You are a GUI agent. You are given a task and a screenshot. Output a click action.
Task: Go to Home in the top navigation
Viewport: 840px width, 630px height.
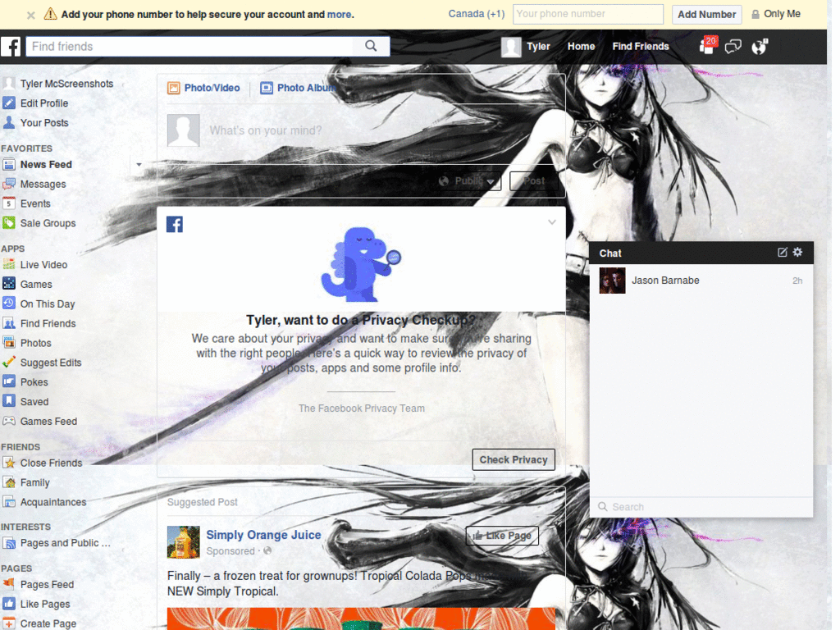pyautogui.click(x=581, y=47)
